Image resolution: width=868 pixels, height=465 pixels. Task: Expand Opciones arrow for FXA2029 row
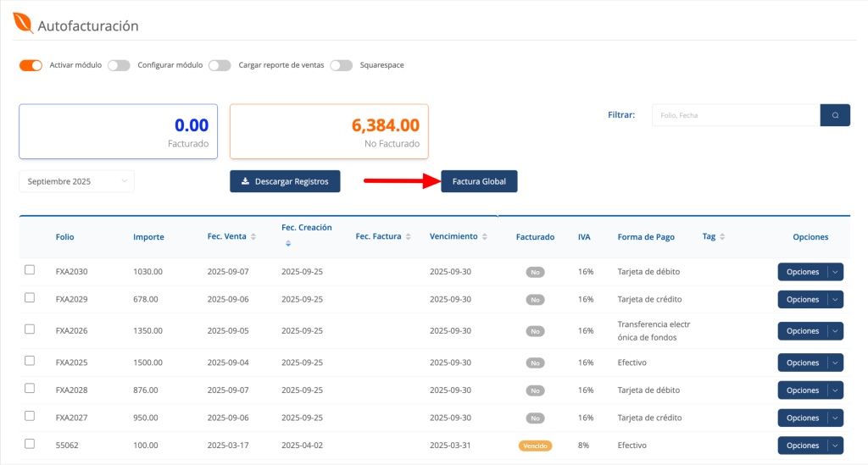835,300
